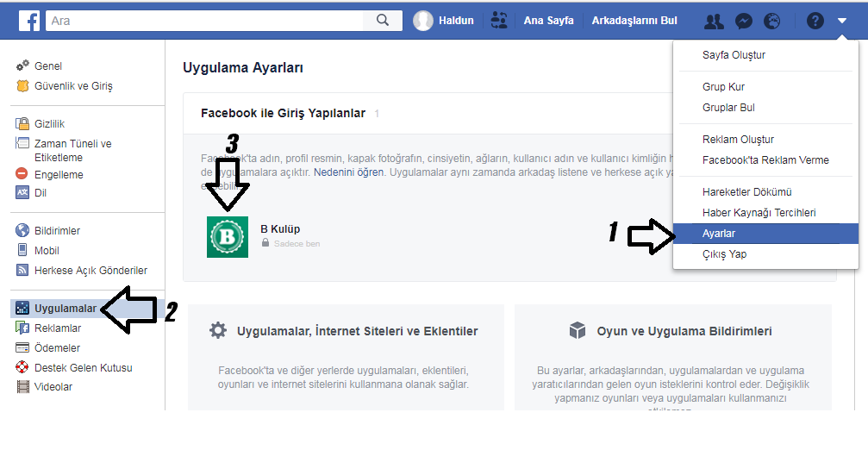868x475 pixels.
Task: Click the Mobil phone icon
Action: pos(22,250)
